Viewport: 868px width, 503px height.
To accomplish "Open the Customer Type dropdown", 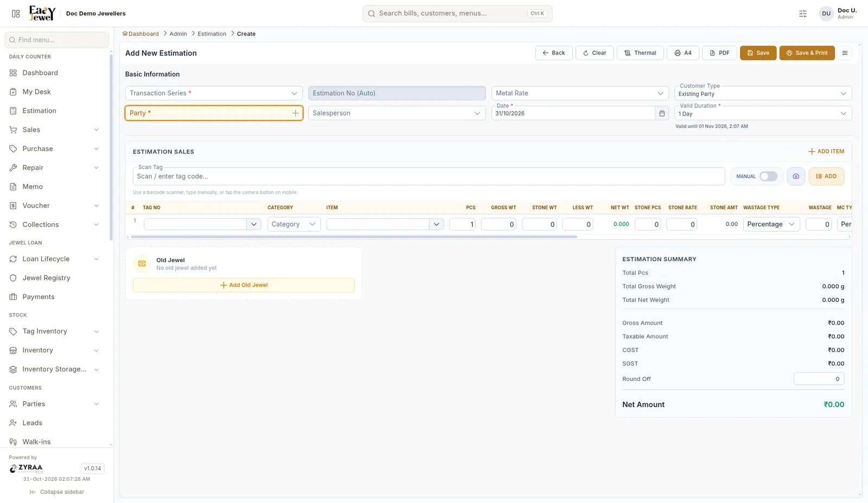I will [763, 93].
